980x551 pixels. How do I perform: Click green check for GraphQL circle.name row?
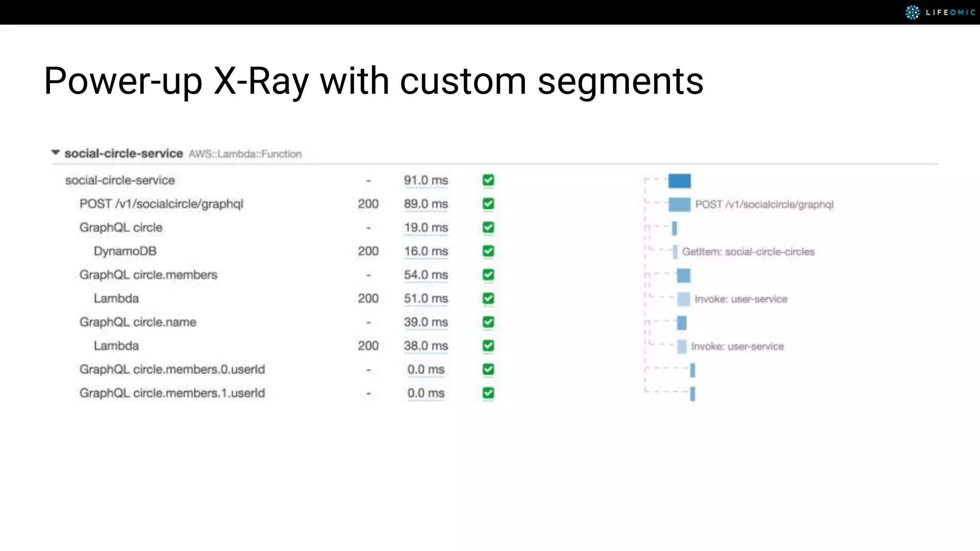pos(488,322)
